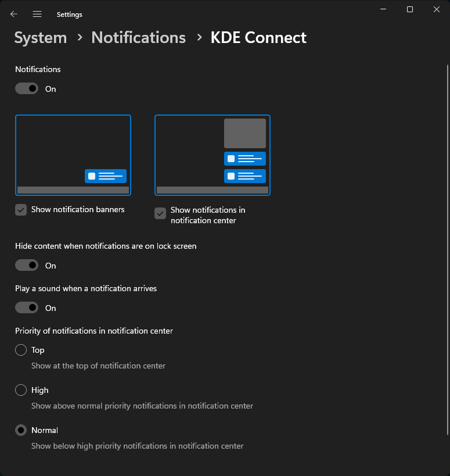Select Top priority radio button
450x476 pixels.
pyautogui.click(x=21, y=350)
